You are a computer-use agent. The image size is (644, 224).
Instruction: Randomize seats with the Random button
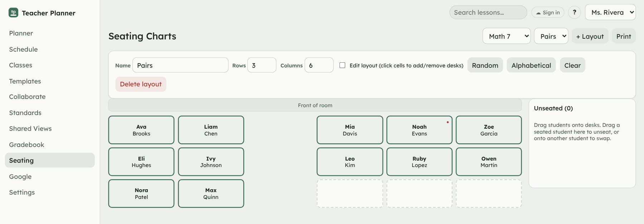click(485, 65)
